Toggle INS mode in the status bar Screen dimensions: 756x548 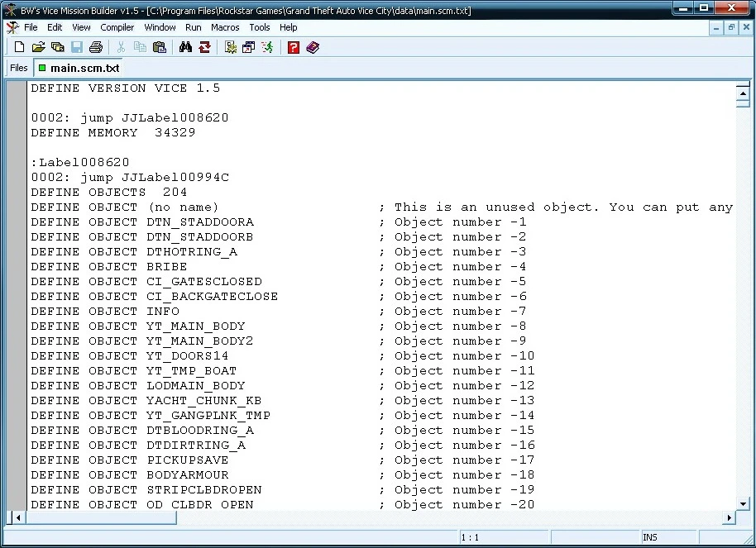[x=650, y=537]
